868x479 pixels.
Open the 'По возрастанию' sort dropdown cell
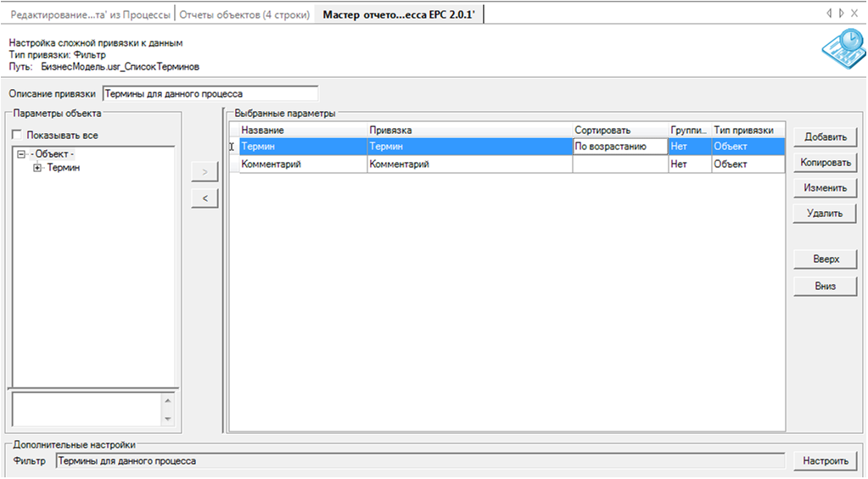tap(620, 147)
